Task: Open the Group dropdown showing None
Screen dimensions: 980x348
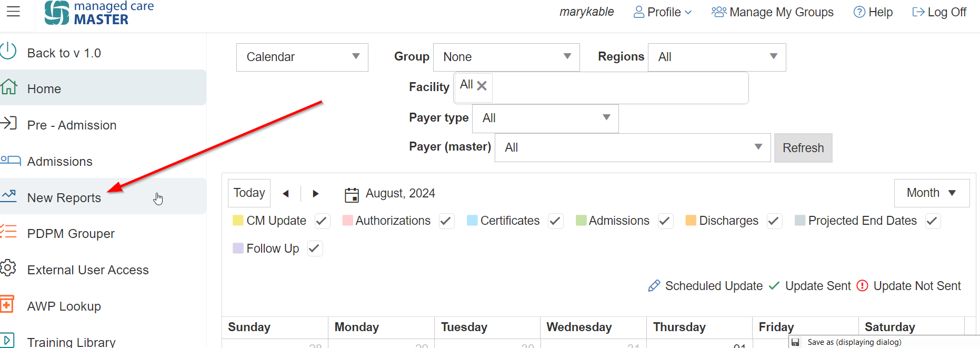Action: (x=506, y=57)
